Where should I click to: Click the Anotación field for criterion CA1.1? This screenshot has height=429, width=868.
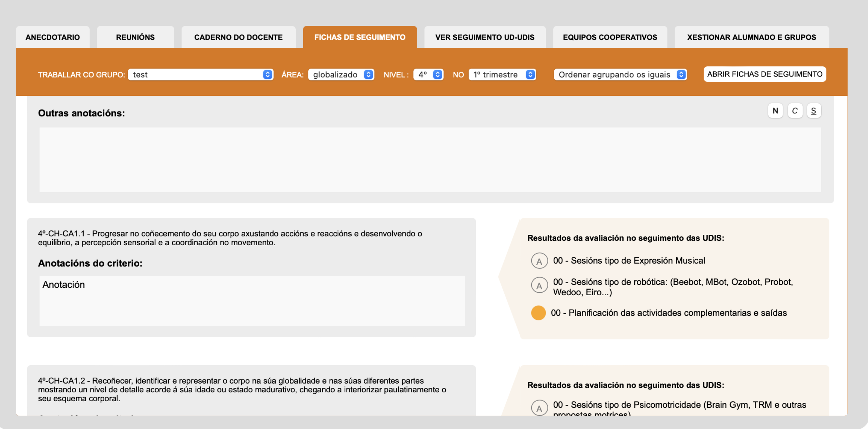[x=252, y=301]
